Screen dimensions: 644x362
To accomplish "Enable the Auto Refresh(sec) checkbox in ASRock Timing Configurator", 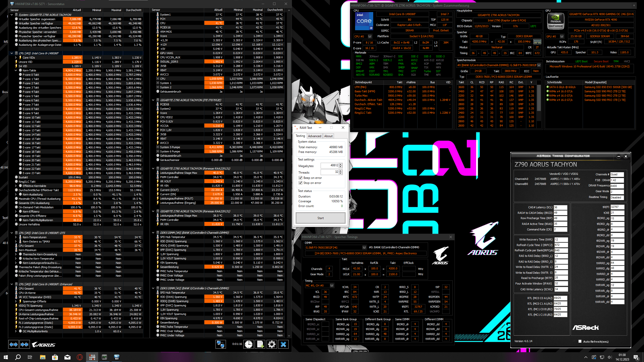I will (580, 341).
